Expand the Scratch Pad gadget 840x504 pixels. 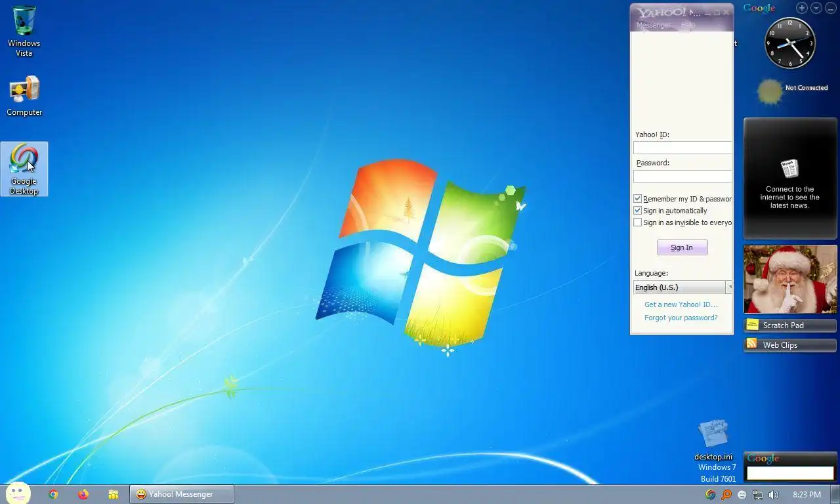(x=790, y=325)
